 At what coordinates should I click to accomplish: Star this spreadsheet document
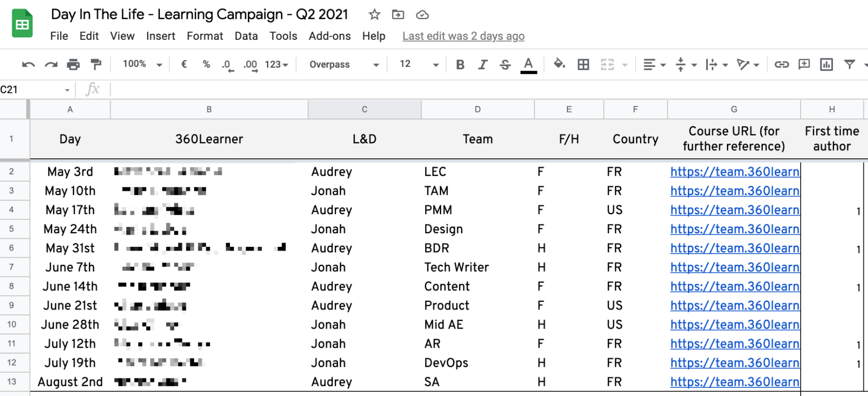click(374, 15)
